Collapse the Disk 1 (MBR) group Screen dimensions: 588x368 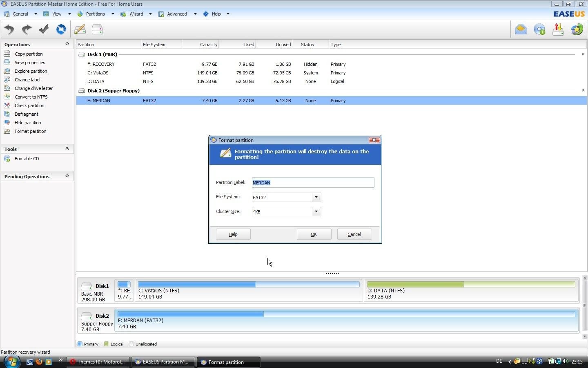(x=583, y=54)
